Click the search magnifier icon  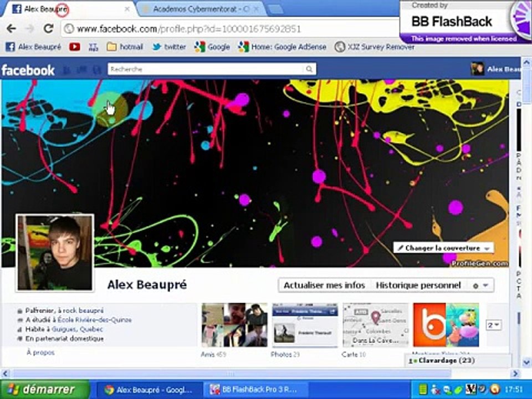[x=309, y=69]
